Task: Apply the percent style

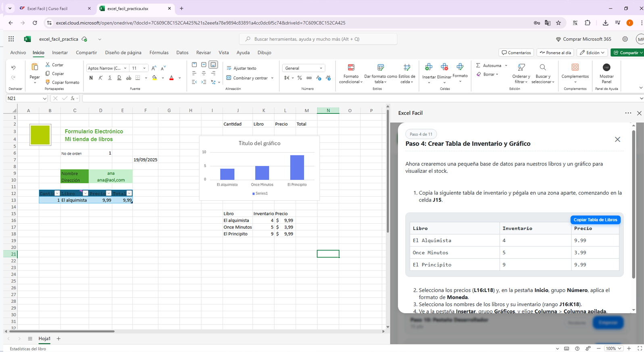Action: (x=300, y=78)
